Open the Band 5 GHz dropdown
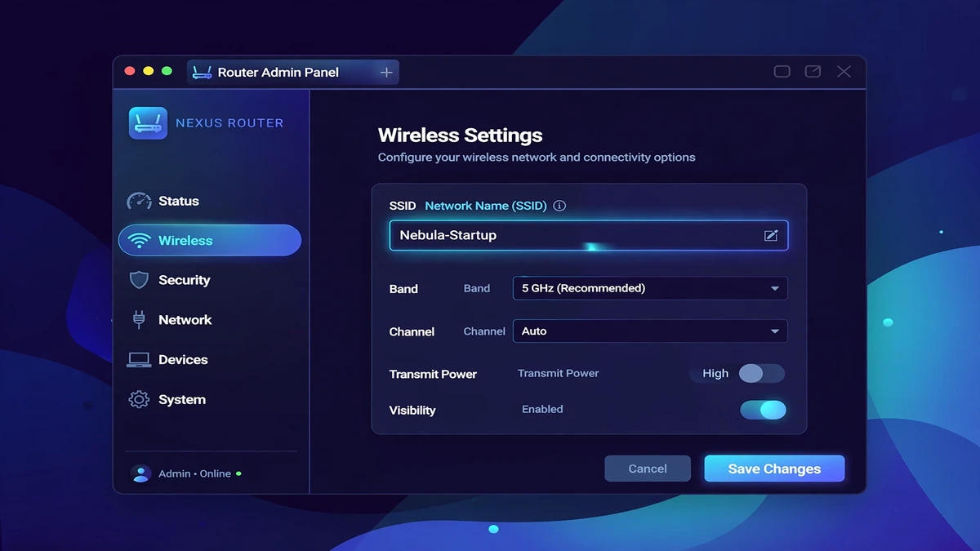 pyautogui.click(x=650, y=288)
